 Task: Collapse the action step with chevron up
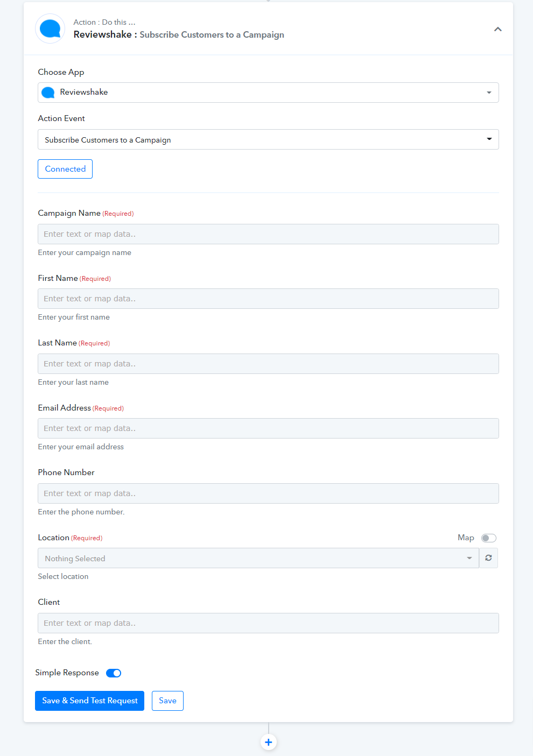(x=498, y=29)
